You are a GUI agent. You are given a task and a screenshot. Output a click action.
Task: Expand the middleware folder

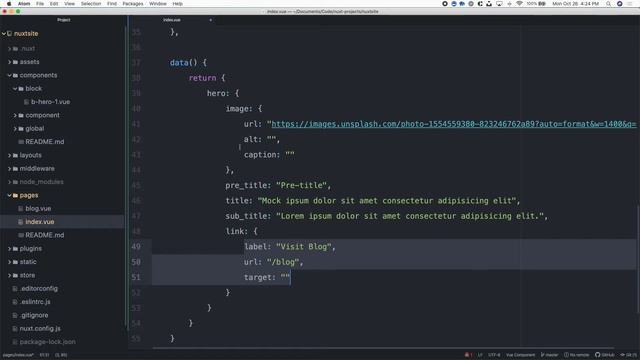point(9,169)
